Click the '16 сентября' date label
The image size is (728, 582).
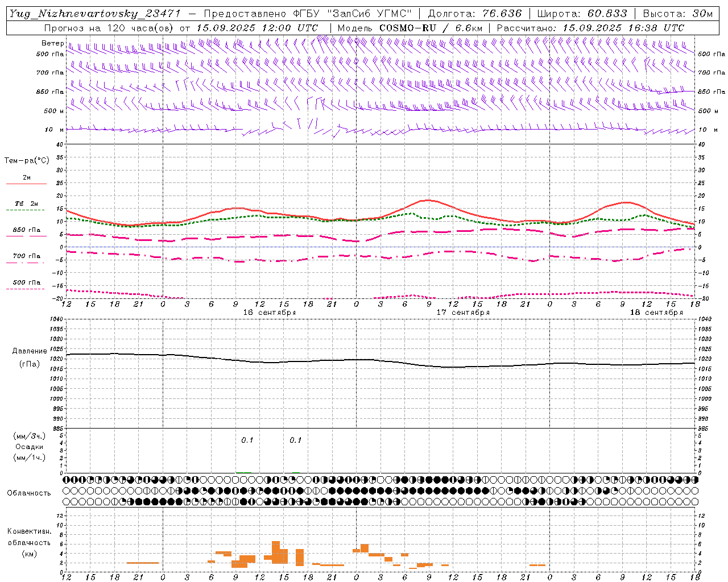270,313
